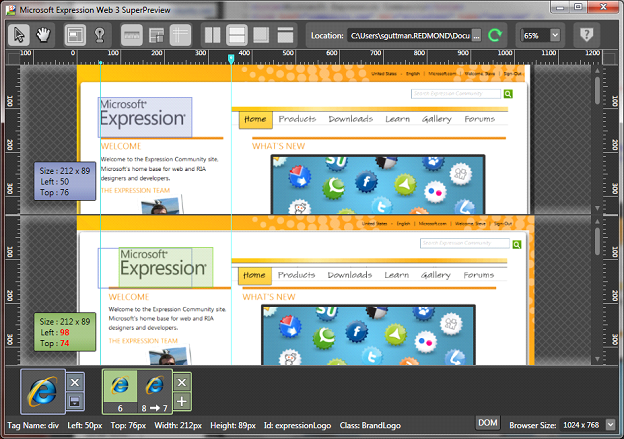624x439 pixels.
Task: Click Products tab in top preview
Action: tap(297, 119)
